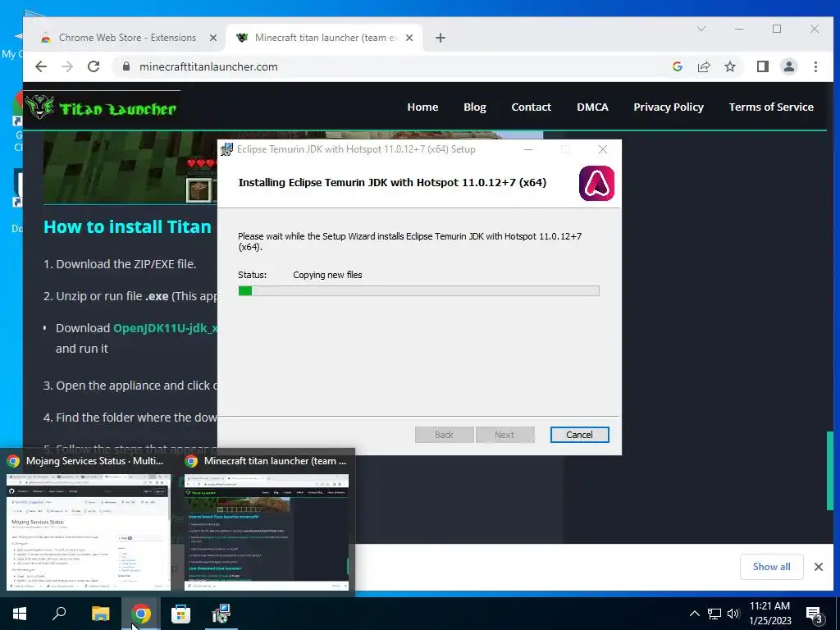The height and width of the screenshot is (630, 840).
Task: Open Google search icon in address bar
Action: [x=677, y=66]
